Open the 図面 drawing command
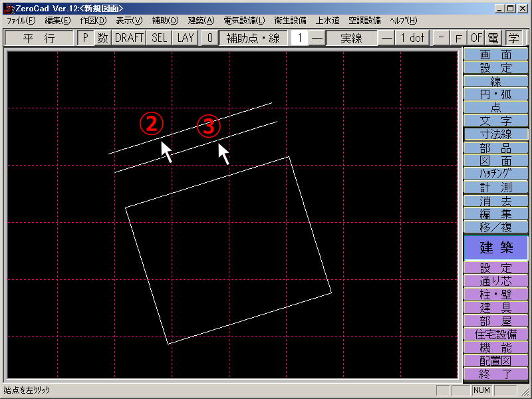This screenshot has height=399, width=532. (495, 160)
